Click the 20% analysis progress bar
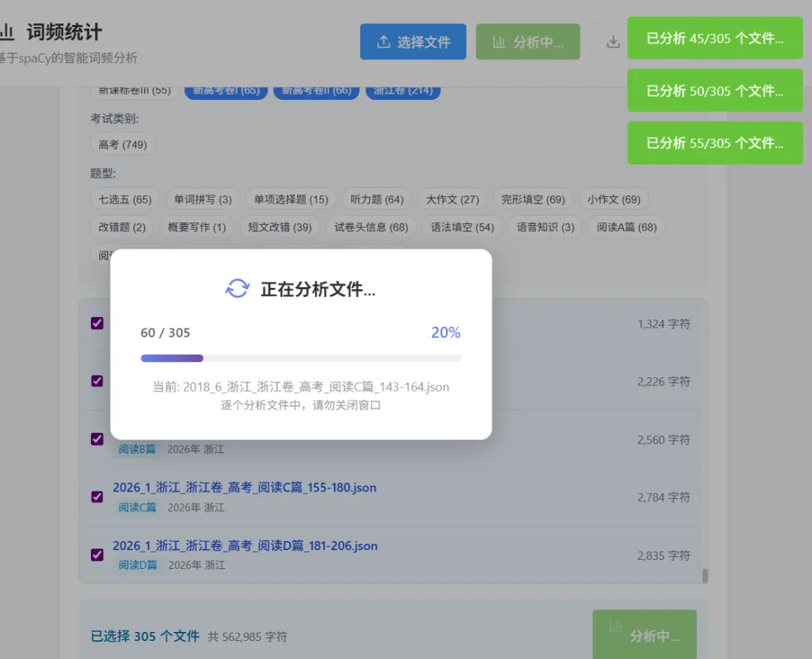The width and height of the screenshot is (812, 659). coord(301,358)
